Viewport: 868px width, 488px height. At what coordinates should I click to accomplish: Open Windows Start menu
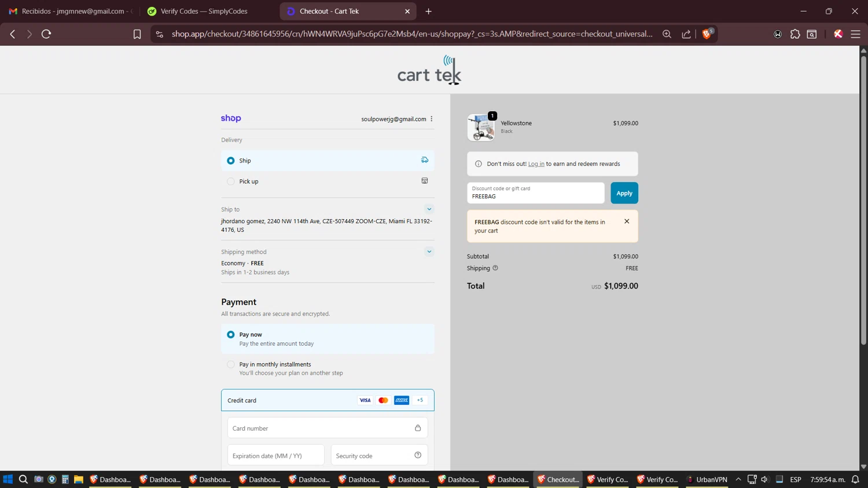(8, 479)
